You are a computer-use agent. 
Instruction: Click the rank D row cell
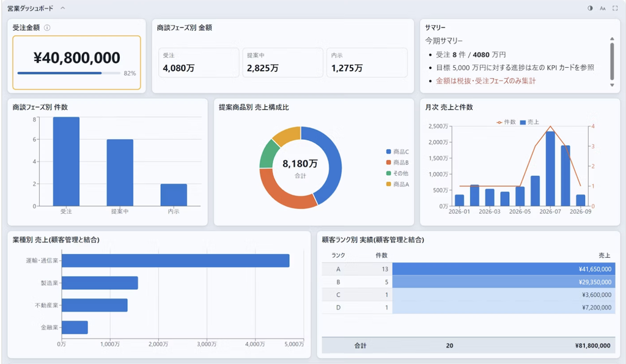click(338, 307)
